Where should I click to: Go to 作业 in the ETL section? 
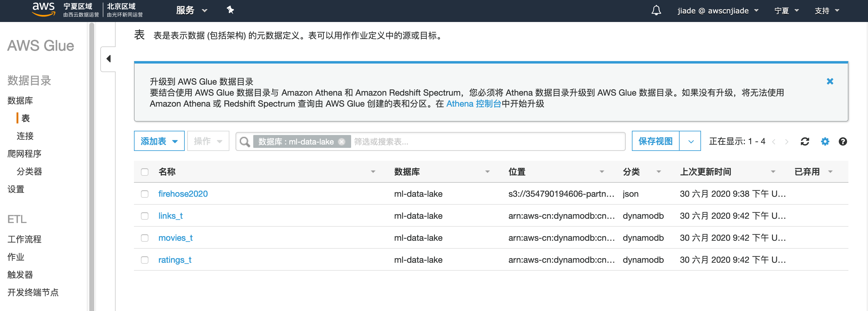[x=16, y=257]
